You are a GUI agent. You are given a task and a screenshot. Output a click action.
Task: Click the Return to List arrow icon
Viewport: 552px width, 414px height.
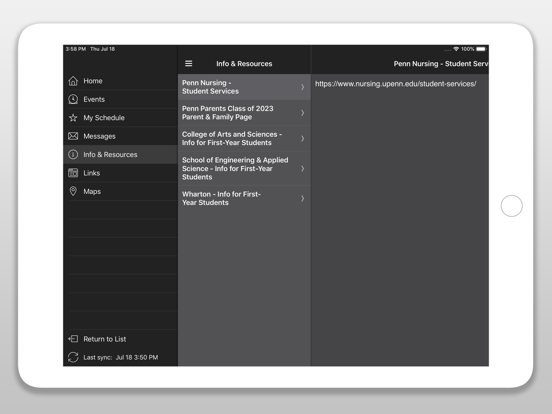[x=73, y=339]
